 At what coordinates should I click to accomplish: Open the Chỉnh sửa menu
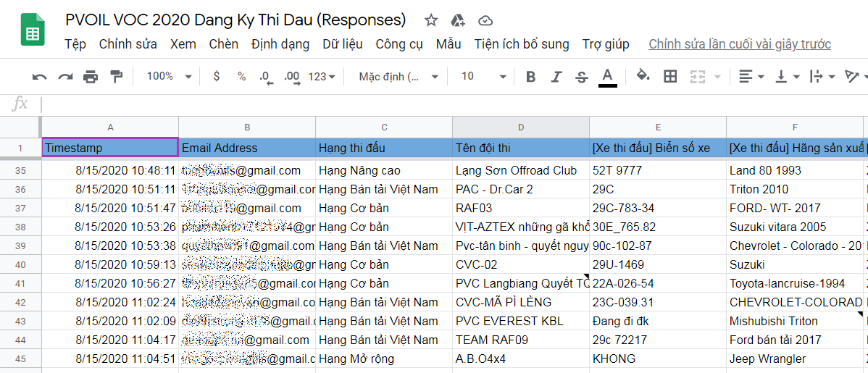pyautogui.click(x=128, y=44)
